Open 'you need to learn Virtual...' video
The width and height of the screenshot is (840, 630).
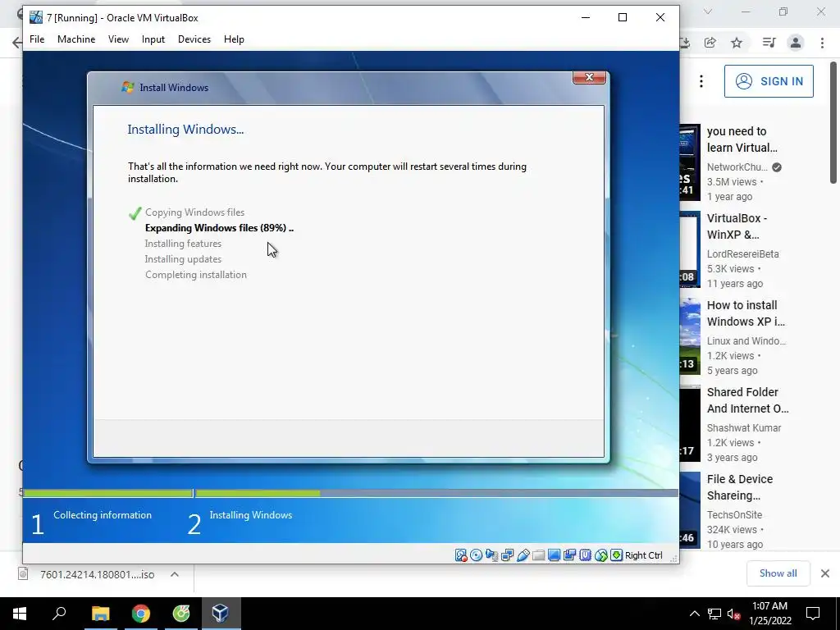[742, 139]
